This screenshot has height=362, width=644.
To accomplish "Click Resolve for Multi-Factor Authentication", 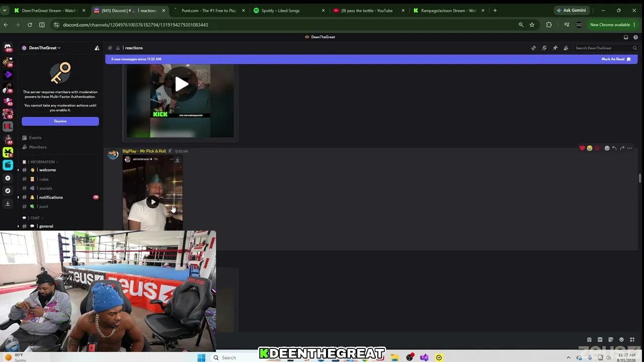I will [60, 121].
